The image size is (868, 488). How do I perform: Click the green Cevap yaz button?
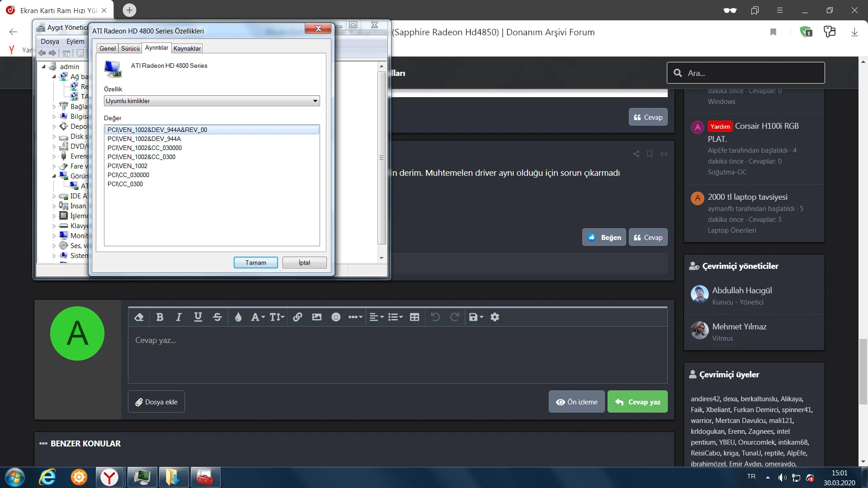[637, 402]
